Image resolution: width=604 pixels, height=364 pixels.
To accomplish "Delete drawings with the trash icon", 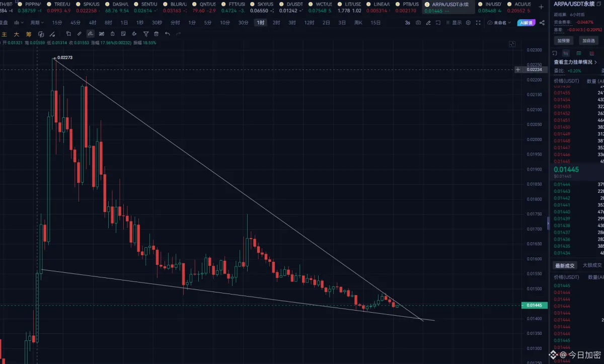I will click(156, 34).
